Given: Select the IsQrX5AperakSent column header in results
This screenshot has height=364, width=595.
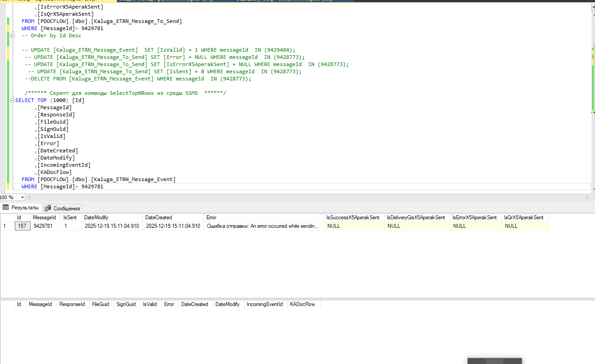Looking at the screenshot, I should pyautogui.click(x=524, y=218).
